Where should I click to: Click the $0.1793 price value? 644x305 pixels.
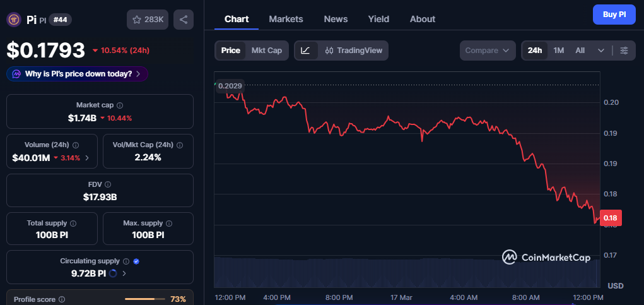[x=45, y=51]
